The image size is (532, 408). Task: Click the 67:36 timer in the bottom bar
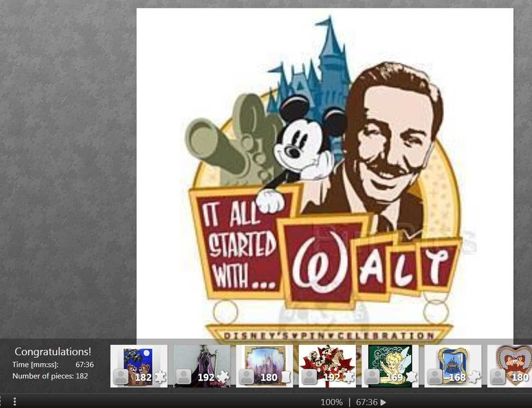tap(367, 403)
